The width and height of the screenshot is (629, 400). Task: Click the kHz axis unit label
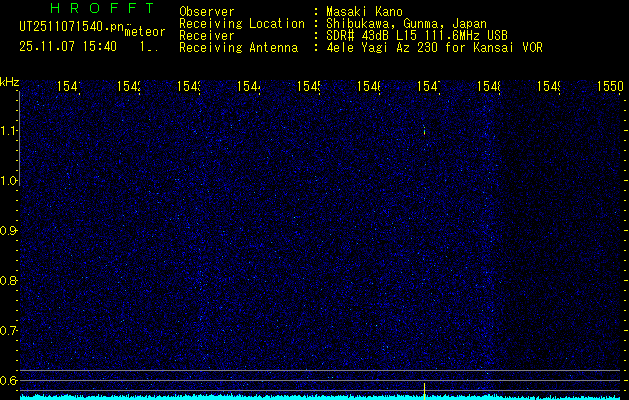[10, 83]
